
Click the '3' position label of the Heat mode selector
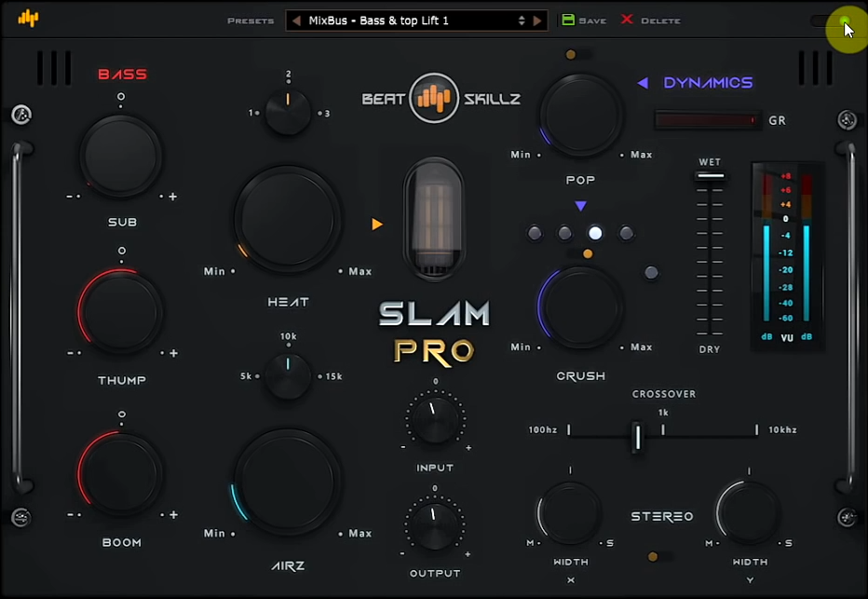327,114
